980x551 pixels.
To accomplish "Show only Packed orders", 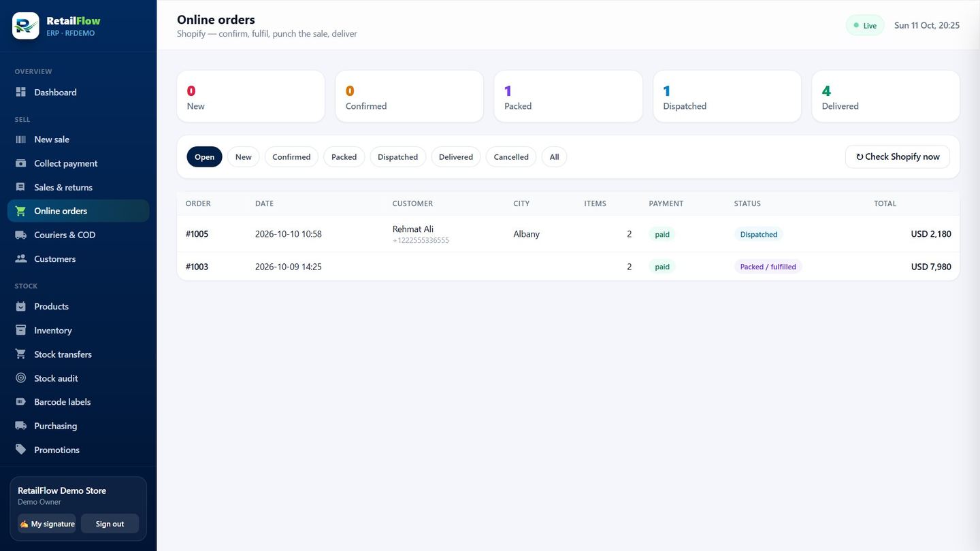I will click(x=344, y=156).
